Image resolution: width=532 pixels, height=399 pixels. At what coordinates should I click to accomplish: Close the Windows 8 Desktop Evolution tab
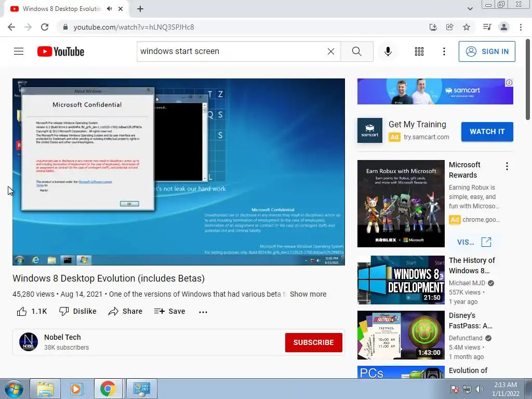pos(121,9)
